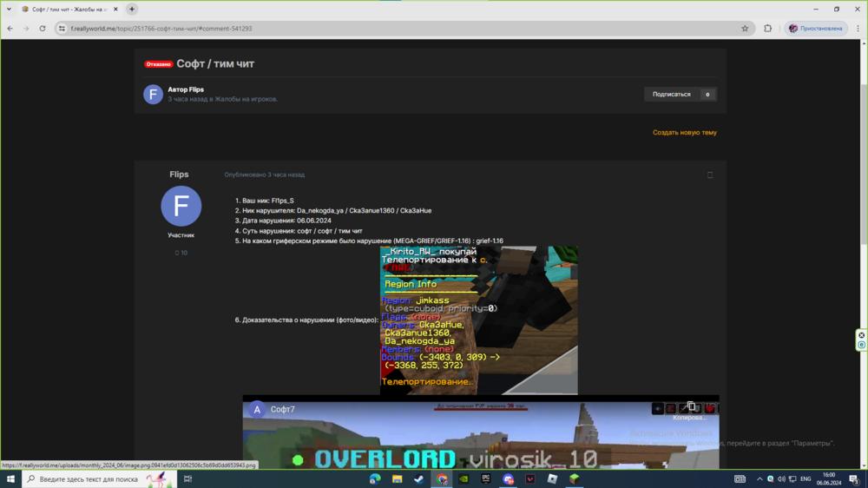Click the 'Софт7' video title
Viewport: 868px width, 488px height.
click(x=282, y=409)
